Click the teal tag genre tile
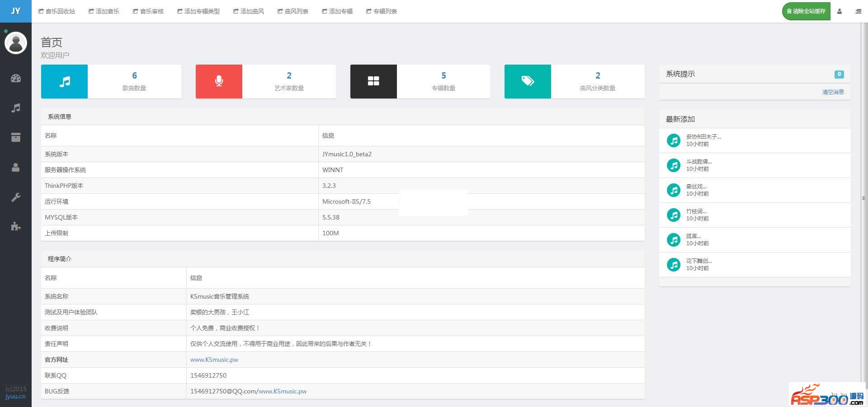This screenshot has width=868, height=407. click(x=528, y=81)
